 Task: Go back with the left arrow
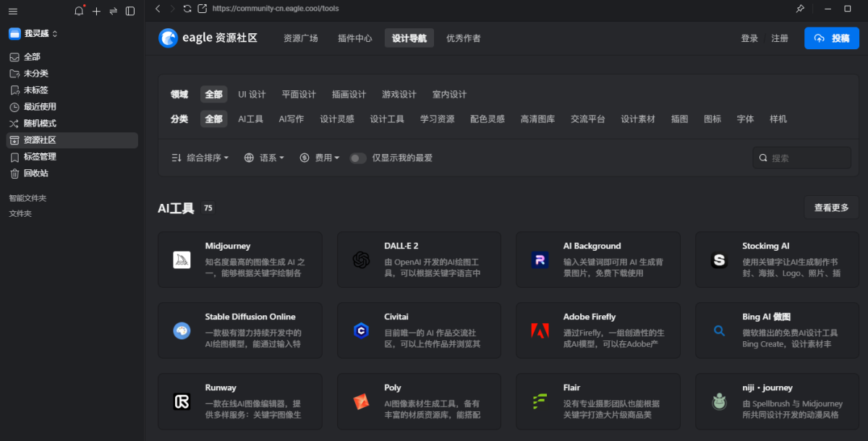158,9
